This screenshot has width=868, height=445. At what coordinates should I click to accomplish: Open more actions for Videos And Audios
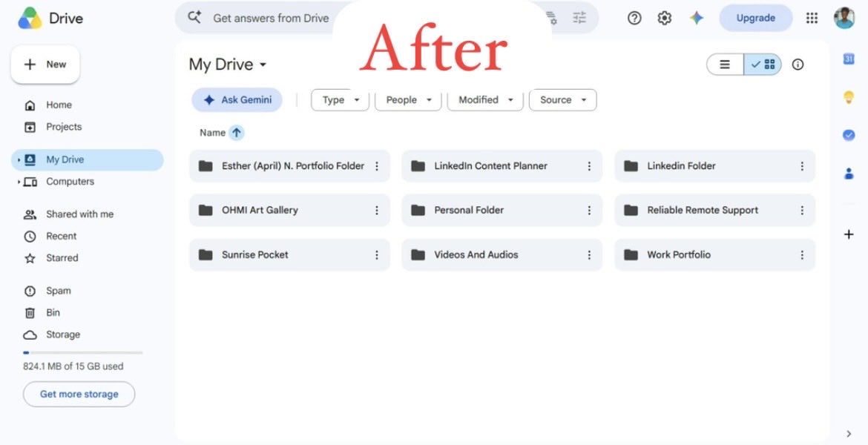point(589,254)
